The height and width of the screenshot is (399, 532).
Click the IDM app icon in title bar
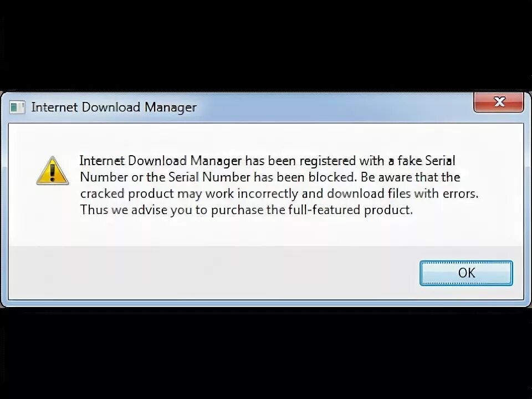click(x=18, y=107)
